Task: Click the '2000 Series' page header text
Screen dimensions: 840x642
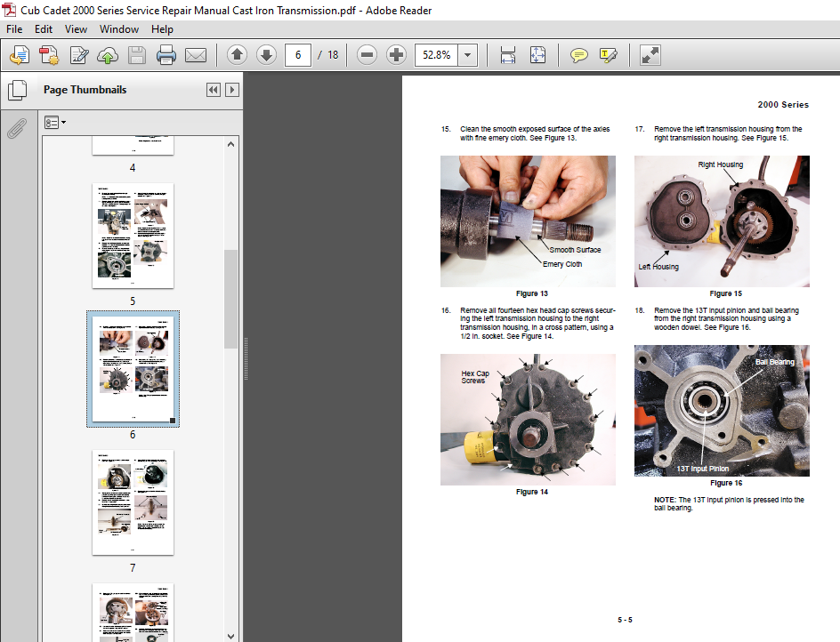Action: [x=783, y=104]
